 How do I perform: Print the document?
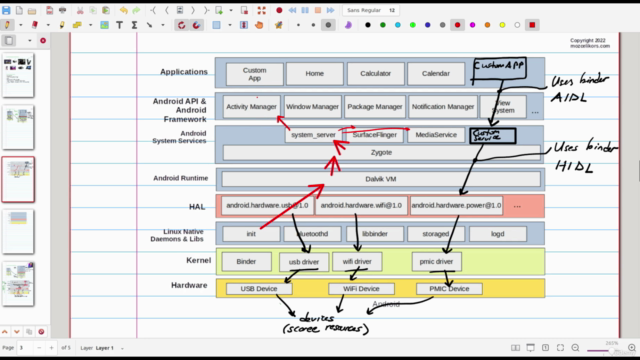pos(62,10)
